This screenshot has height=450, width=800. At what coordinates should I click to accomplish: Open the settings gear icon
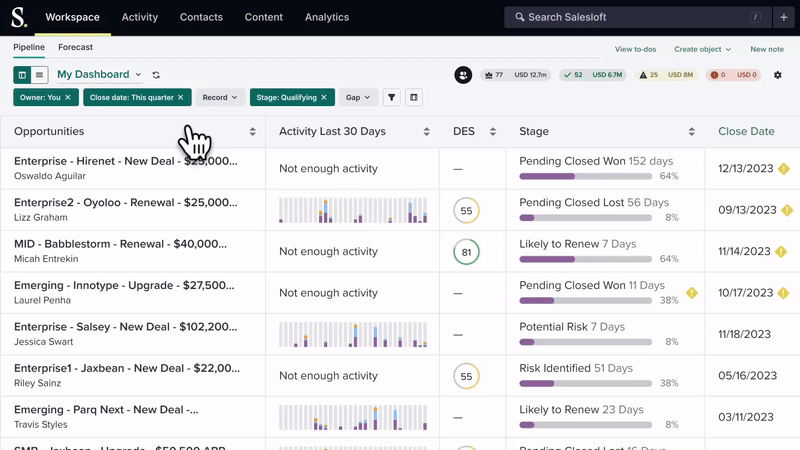coord(778,75)
